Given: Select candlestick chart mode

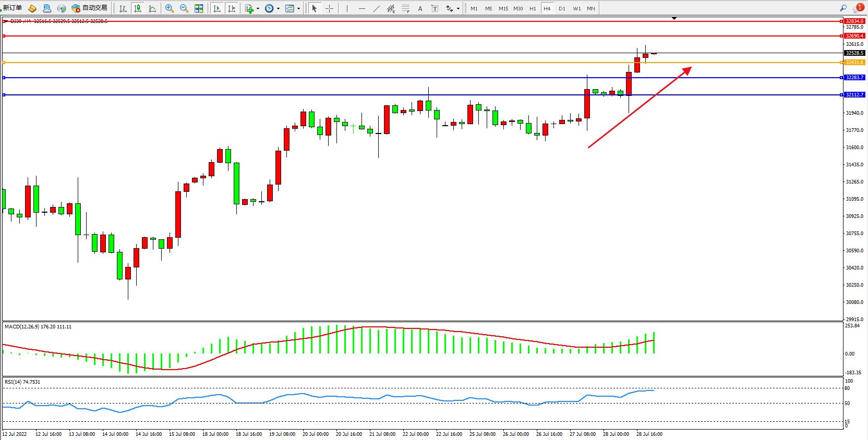Looking at the screenshot, I should tap(138, 8).
